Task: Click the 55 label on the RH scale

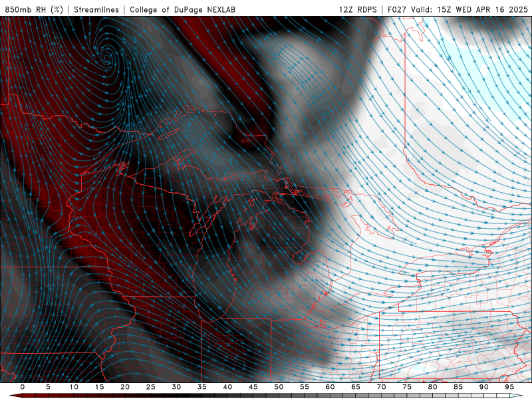Action: [x=305, y=387]
